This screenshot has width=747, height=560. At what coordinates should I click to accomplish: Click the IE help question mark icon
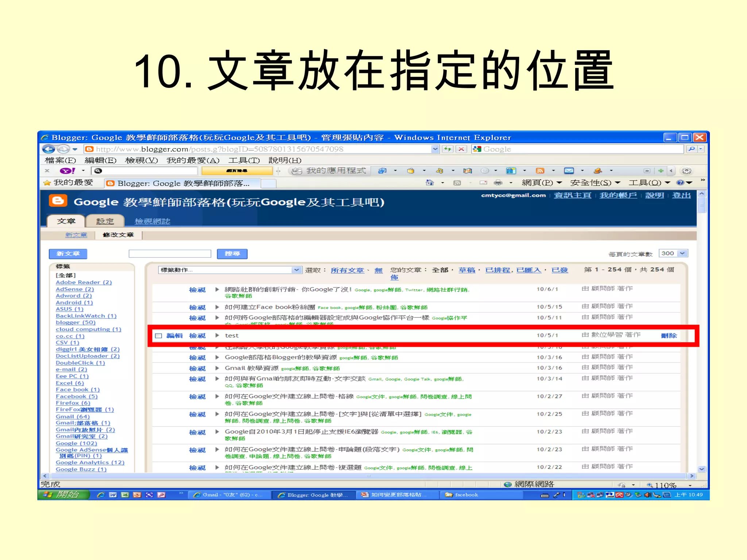pos(680,183)
